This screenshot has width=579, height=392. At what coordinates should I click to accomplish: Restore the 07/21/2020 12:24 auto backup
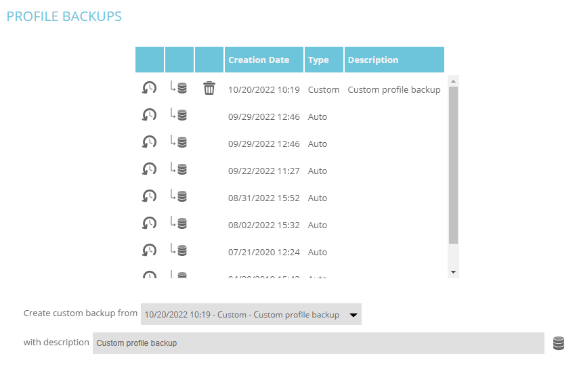click(149, 251)
